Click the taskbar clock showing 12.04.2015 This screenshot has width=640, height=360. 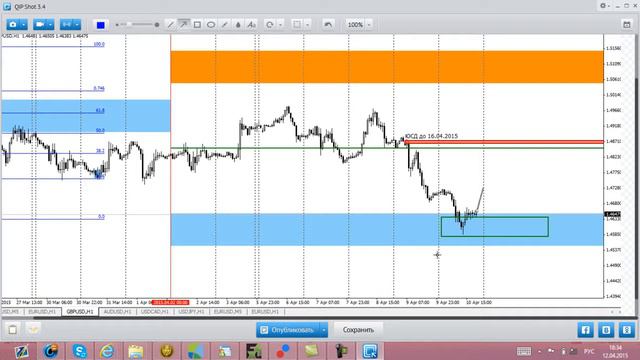pos(616,351)
